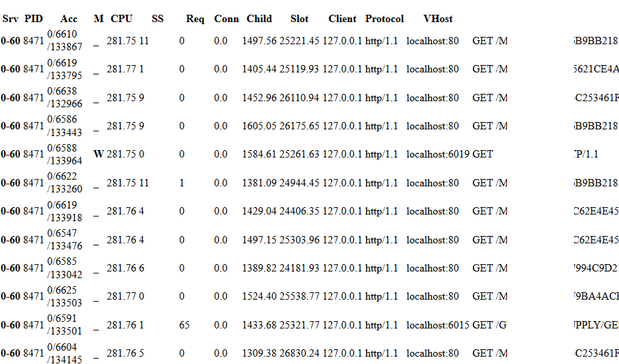The height and width of the screenshot is (364, 619).
Task: Click the CPU column header
Action: 121,19
